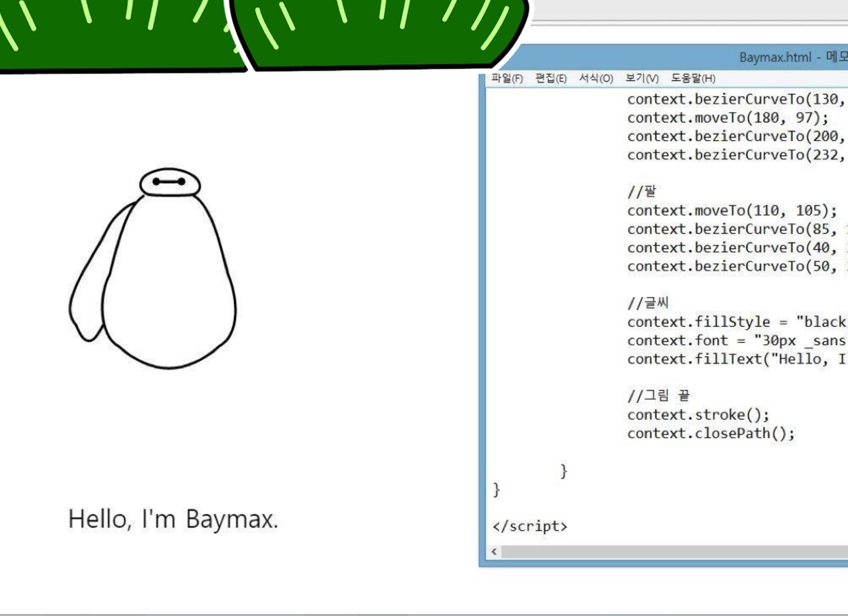Click the line starting "context.fillText"

(x=737, y=359)
